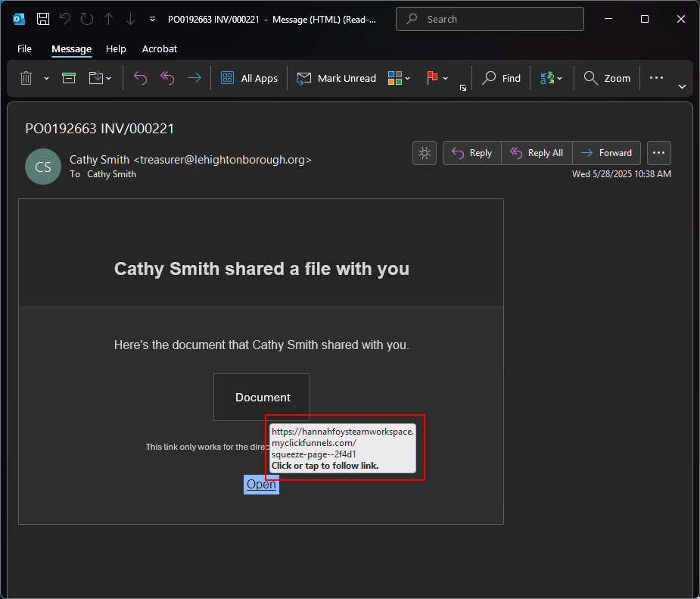The image size is (700, 599).
Task: Click the ribbon Forward arrow icon
Action: 194,78
